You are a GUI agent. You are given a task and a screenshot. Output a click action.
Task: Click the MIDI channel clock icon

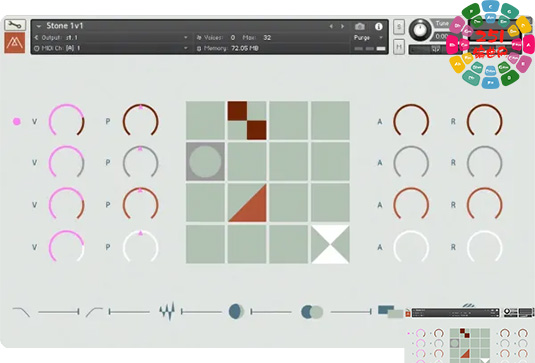click(37, 48)
